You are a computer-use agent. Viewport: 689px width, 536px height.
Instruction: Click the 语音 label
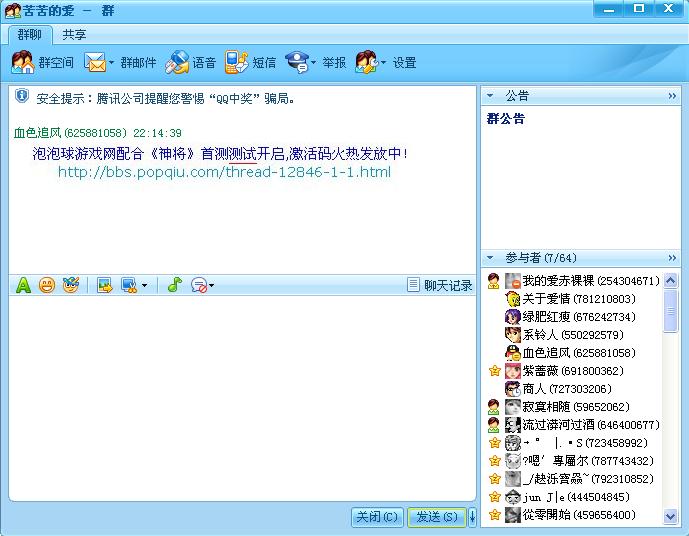[x=204, y=63]
